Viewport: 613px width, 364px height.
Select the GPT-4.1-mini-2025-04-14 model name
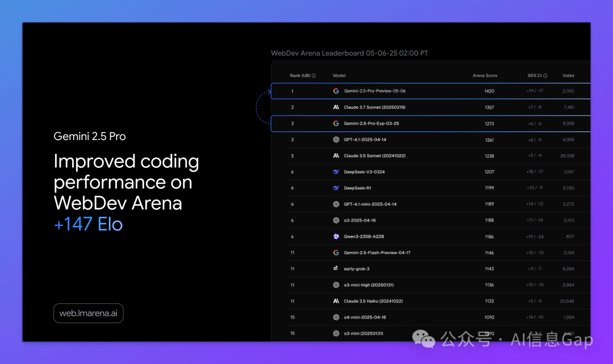coord(370,204)
